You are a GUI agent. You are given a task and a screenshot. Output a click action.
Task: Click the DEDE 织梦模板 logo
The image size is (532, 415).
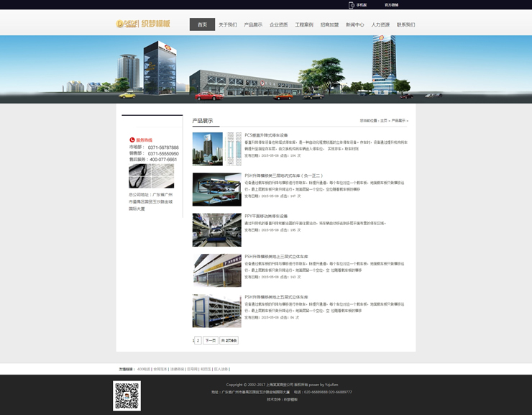point(143,24)
